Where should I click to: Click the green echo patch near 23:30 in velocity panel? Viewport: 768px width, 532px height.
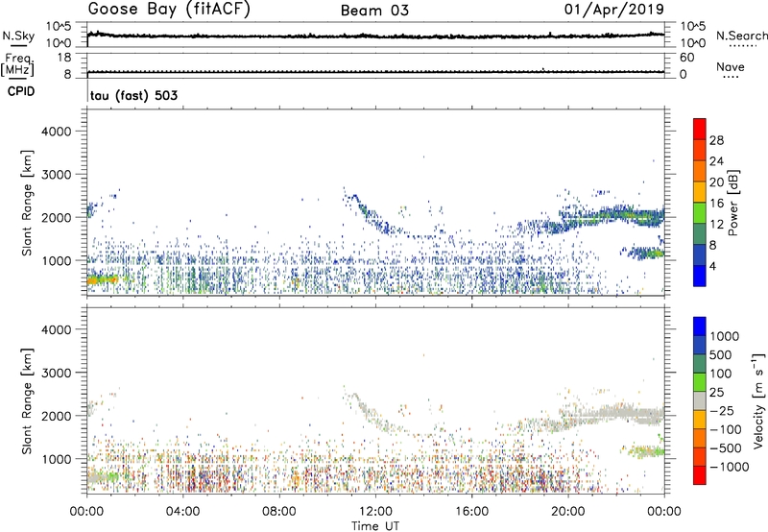click(645, 451)
